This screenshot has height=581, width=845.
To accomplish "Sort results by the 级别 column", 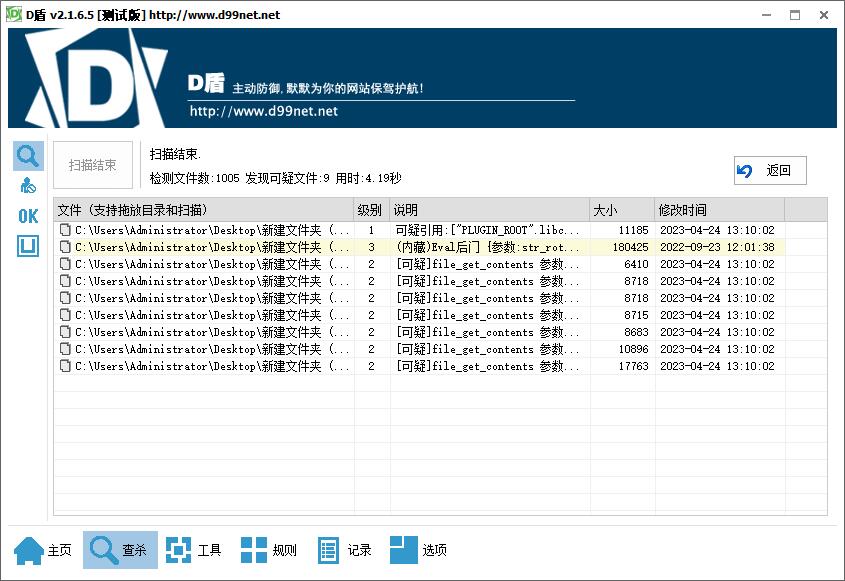I will coord(369,210).
